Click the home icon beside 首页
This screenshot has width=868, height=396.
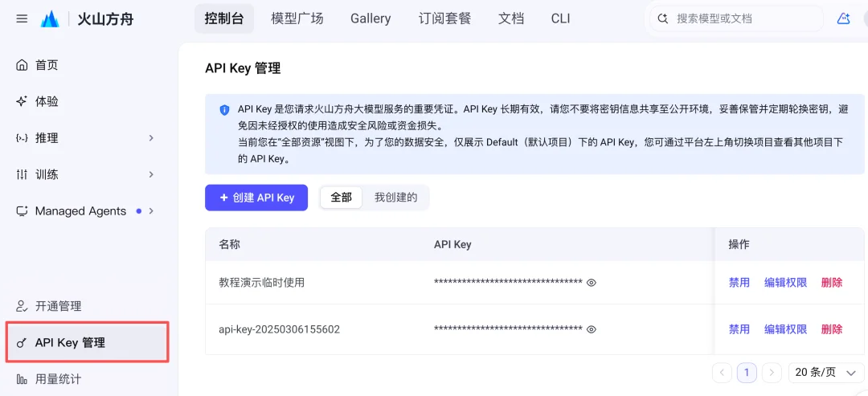pos(22,65)
